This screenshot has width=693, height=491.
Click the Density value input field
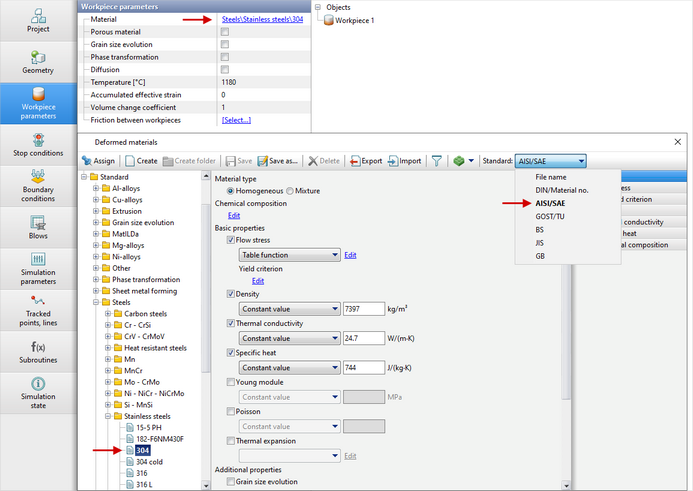(364, 309)
